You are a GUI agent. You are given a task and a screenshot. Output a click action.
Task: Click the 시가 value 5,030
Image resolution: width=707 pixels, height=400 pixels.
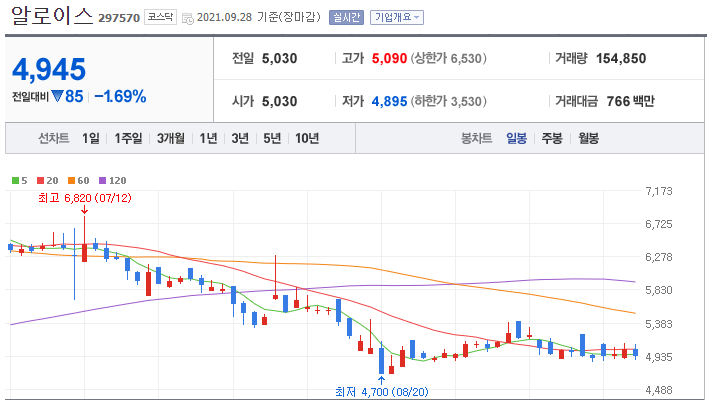pyautogui.click(x=280, y=101)
